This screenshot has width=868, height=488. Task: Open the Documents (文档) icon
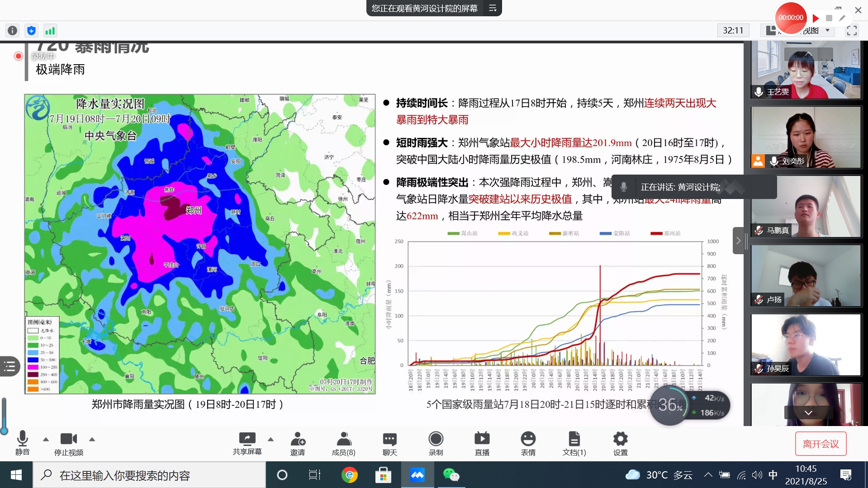tap(574, 443)
